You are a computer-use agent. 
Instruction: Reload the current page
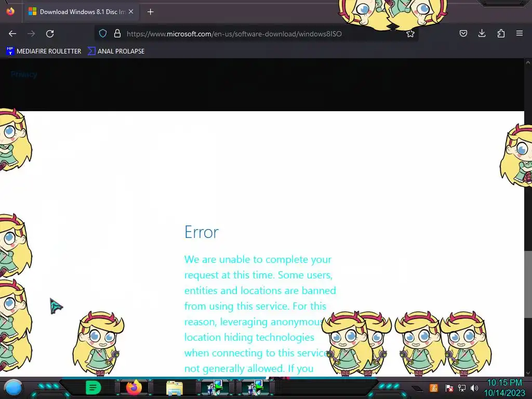[50, 34]
